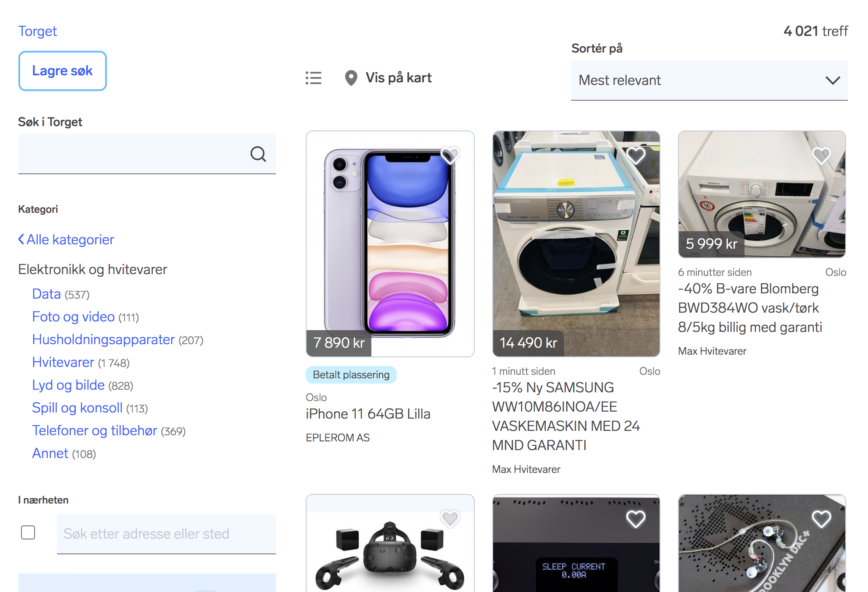Image resolution: width=868 pixels, height=592 pixels.
Task: Open the Sortér på dropdown
Action: pos(709,81)
